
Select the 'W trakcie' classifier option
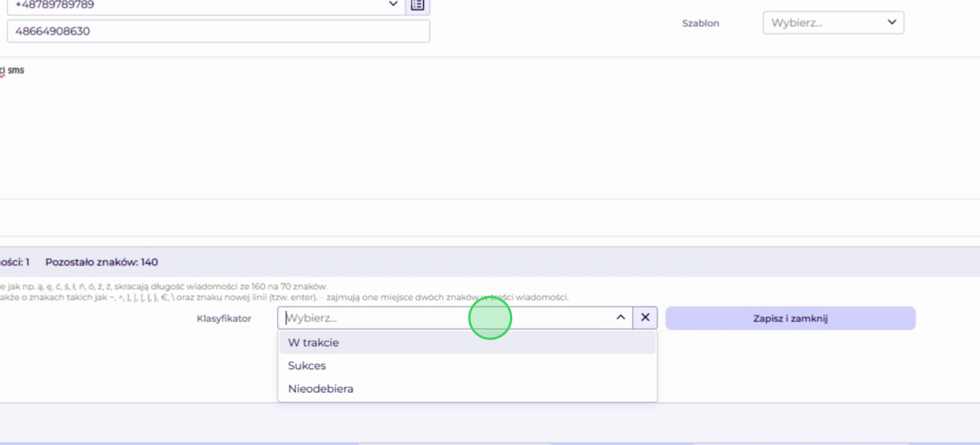tap(468, 343)
